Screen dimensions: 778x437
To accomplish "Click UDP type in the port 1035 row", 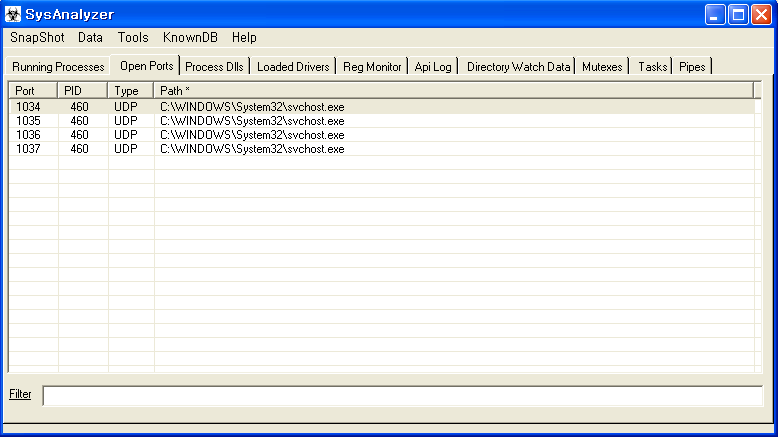I will point(126,121).
